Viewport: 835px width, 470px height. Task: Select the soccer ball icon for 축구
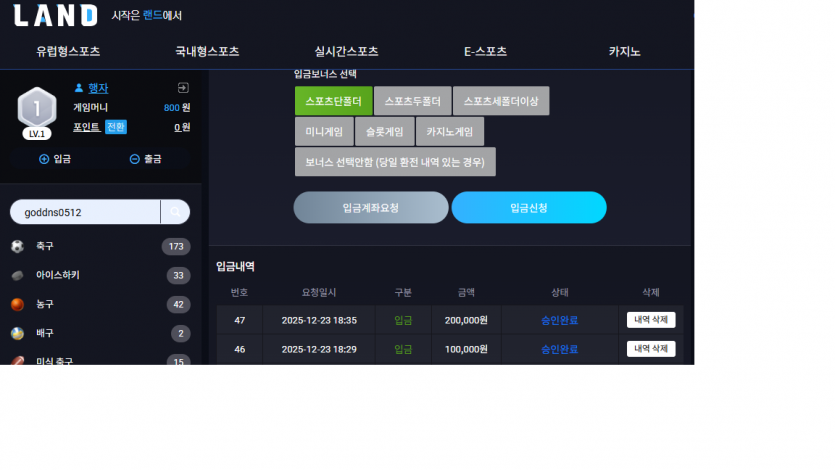tap(18, 246)
